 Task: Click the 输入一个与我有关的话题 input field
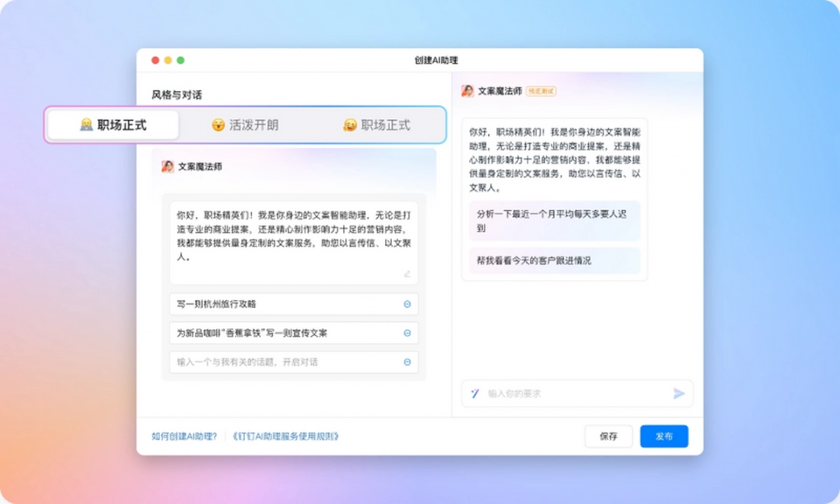pyautogui.click(x=257, y=362)
